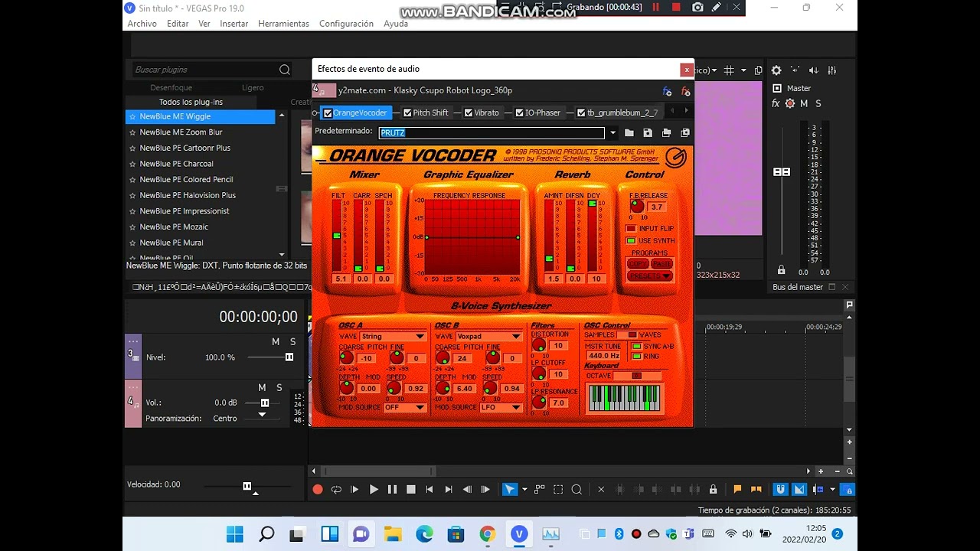This screenshot has height=551, width=980.
Task: Toggle INPUT FLIP switch
Action: coord(631,229)
